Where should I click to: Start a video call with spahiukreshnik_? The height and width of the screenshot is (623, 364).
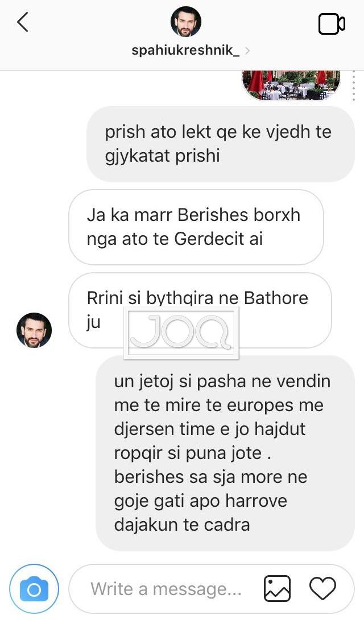332,24
